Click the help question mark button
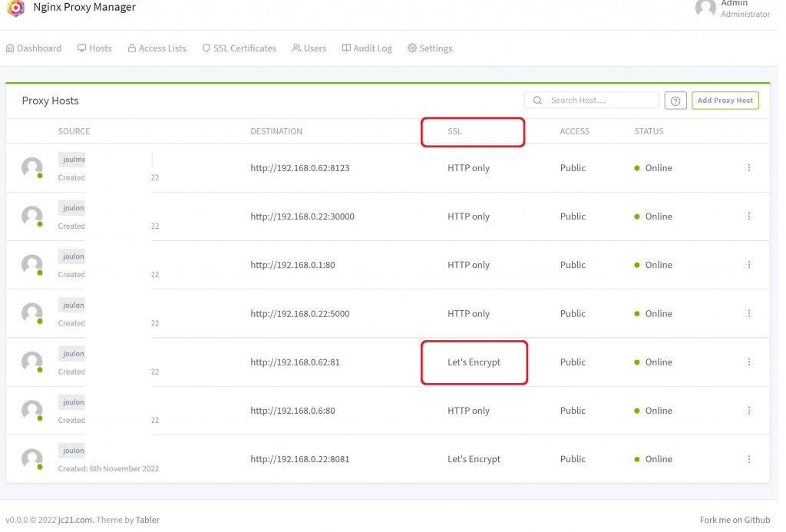The width and height of the screenshot is (786, 532). 675,101
